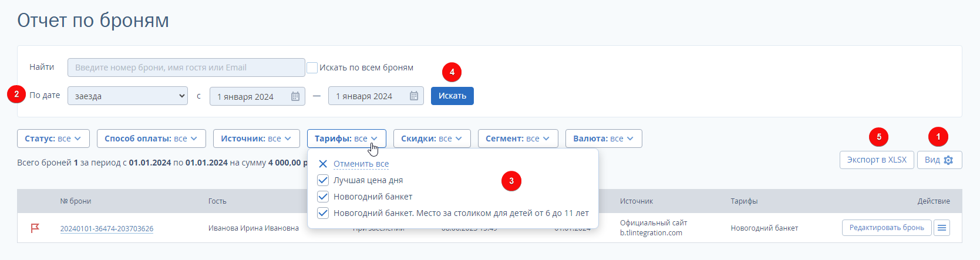Uncheck the children's banquet seat tariff
980x260 pixels.
pos(323,213)
